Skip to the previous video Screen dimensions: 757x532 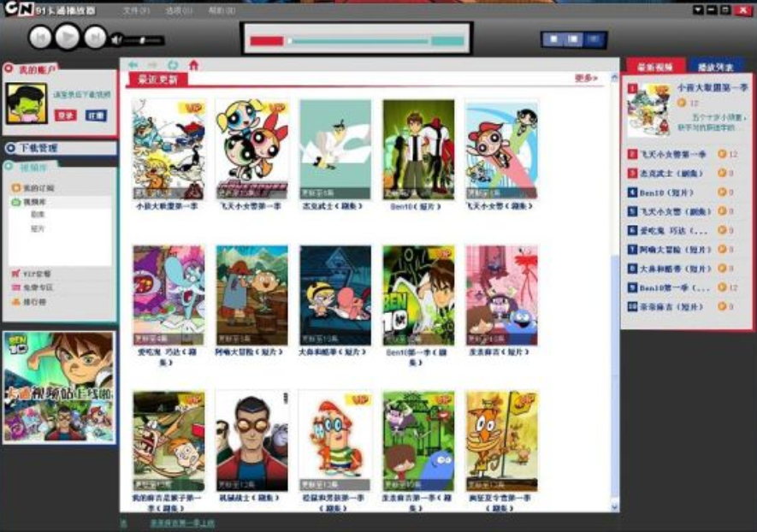[40, 37]
